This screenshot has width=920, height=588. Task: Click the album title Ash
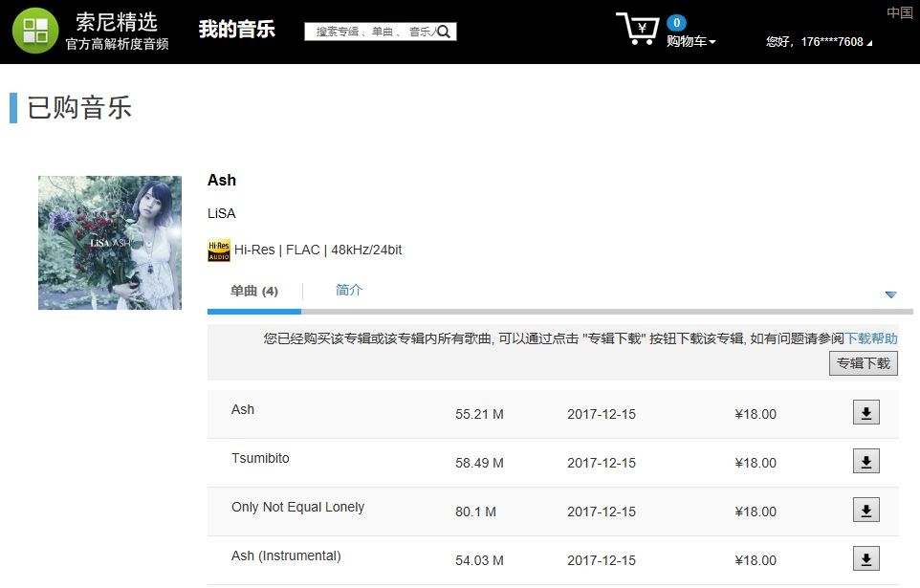(222, 180)
